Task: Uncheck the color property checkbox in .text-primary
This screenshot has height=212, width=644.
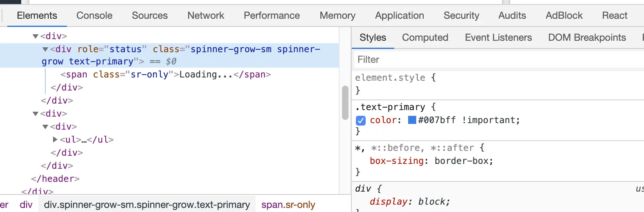Action: [x=361, y=120]
